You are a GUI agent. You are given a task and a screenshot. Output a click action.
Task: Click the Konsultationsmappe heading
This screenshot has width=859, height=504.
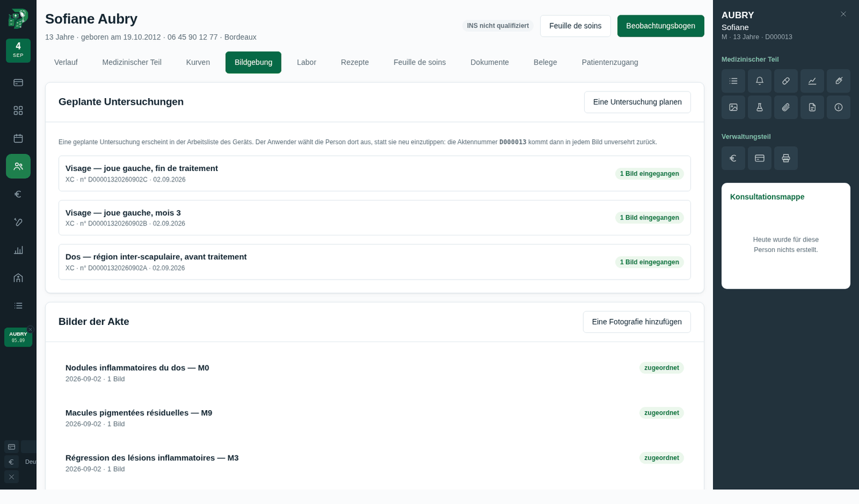click(x=767, y=197)
